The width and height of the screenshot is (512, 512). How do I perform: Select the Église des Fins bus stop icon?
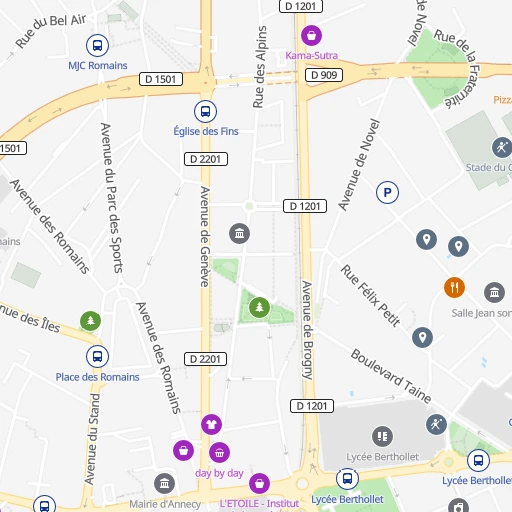pyautogui.click(x=205, y=111)
